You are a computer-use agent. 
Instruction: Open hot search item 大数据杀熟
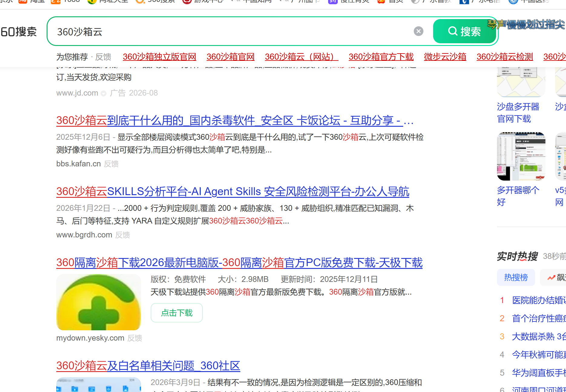[x=539, y=336]
